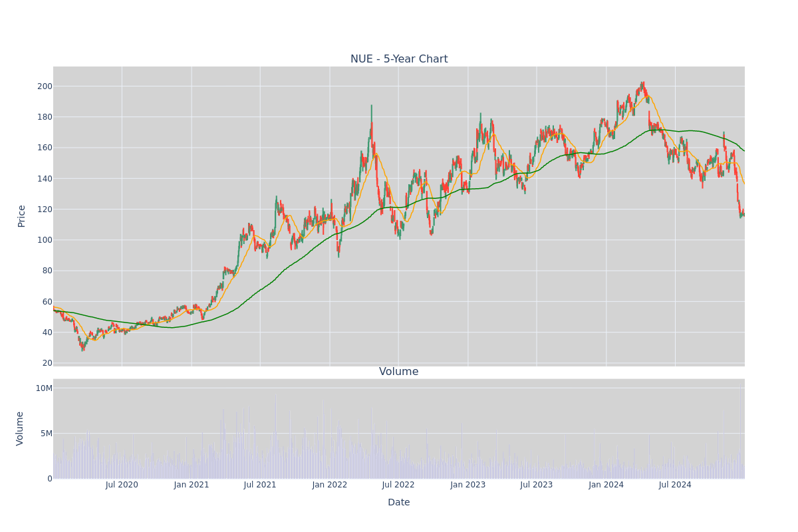The width and height of the screenshot is (798, 532).
Task: Click the "Jan 2021" date tick label
Action: click(x=192, y=485)
